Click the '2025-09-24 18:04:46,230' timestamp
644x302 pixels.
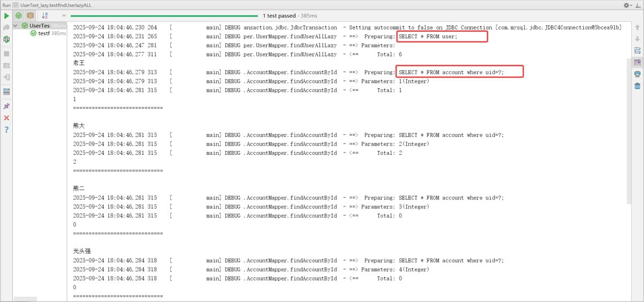click(108, 27)
